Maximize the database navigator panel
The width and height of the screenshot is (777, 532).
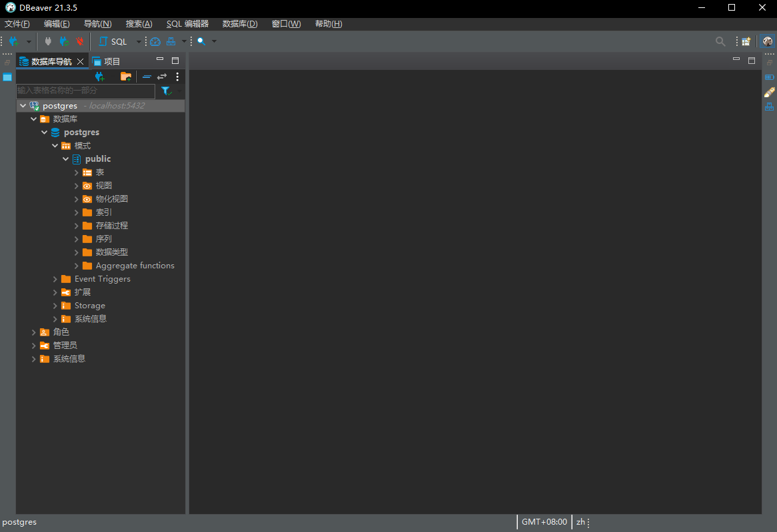[175, 61]
